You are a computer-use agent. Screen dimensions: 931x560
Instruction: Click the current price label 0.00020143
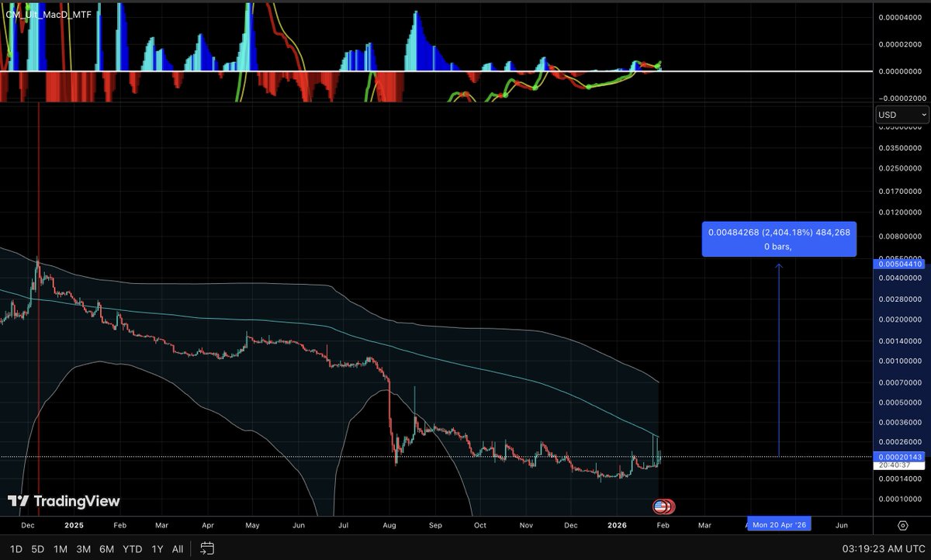pos(900,457)
